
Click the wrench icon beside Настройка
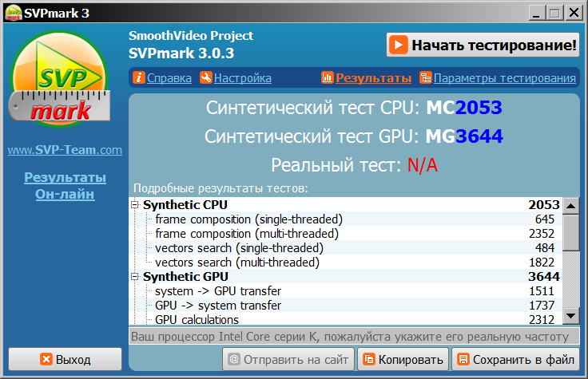click(x=205, y=78)
